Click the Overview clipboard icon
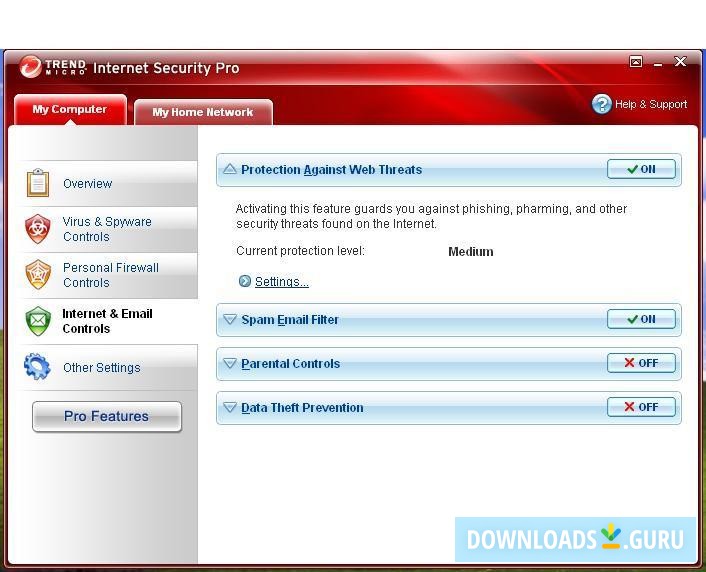Image resolution: width=706 pixels, height=572 pixels. (x=38, y=183)
